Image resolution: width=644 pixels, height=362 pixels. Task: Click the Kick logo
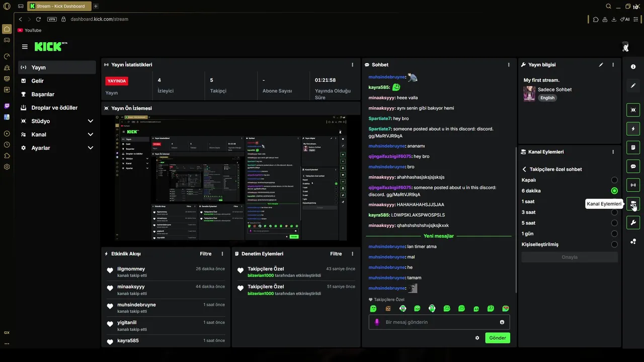pos(50,46)
